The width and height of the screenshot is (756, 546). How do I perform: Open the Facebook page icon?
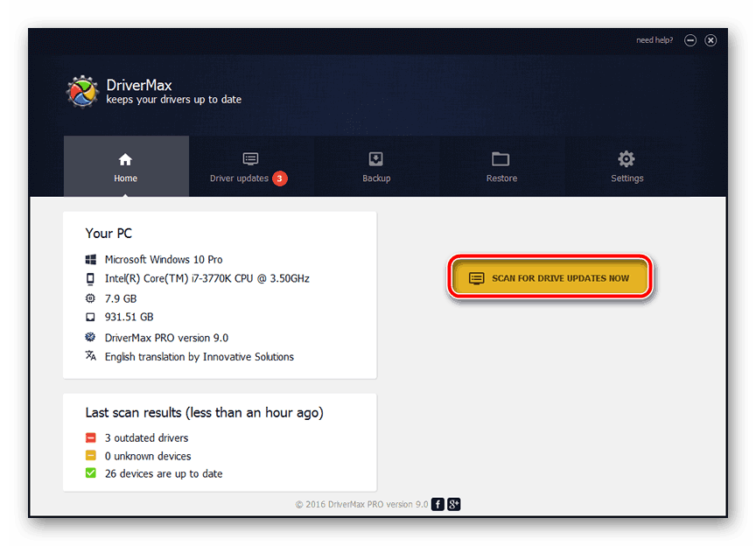click(x=437, y=504)
